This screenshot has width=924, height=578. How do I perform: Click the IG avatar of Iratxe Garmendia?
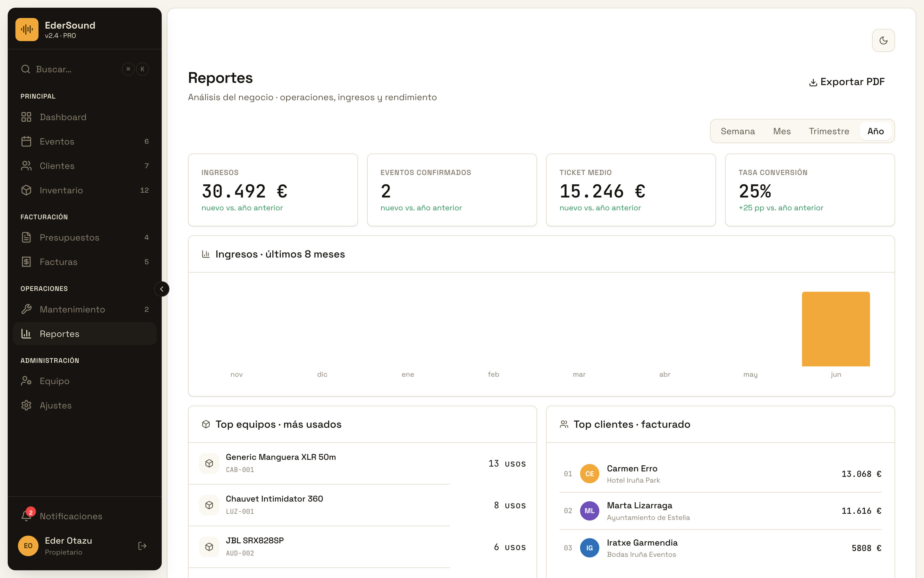click(589, 548)
